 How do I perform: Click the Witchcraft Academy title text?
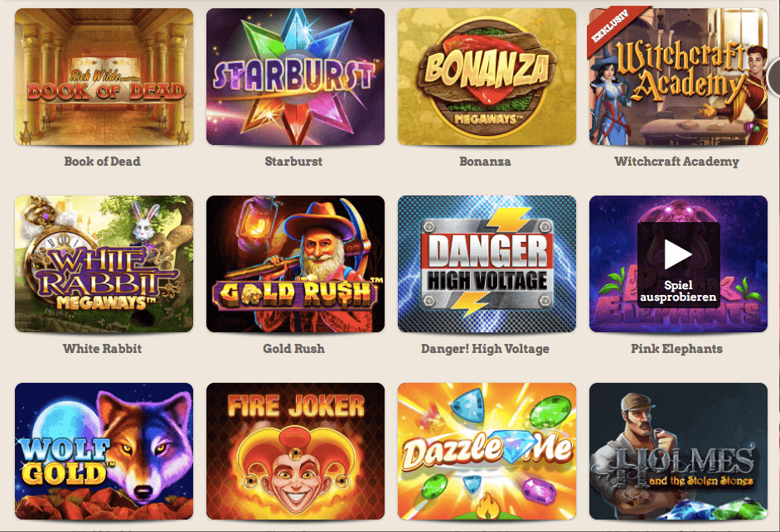point(676,161)
